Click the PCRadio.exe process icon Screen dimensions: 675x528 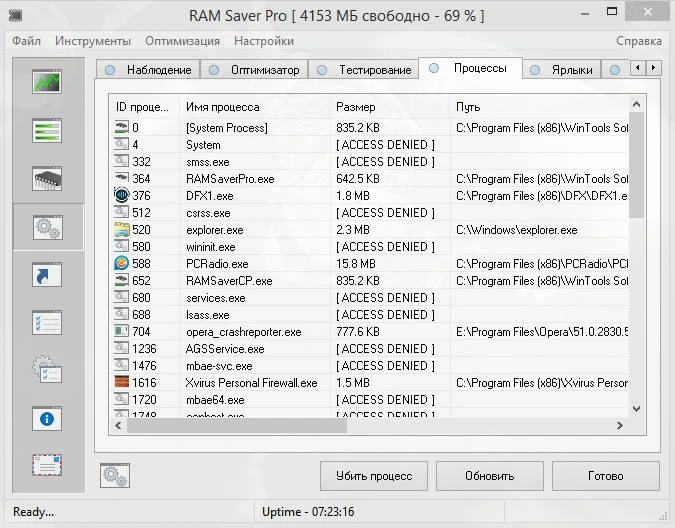point(121,263)
